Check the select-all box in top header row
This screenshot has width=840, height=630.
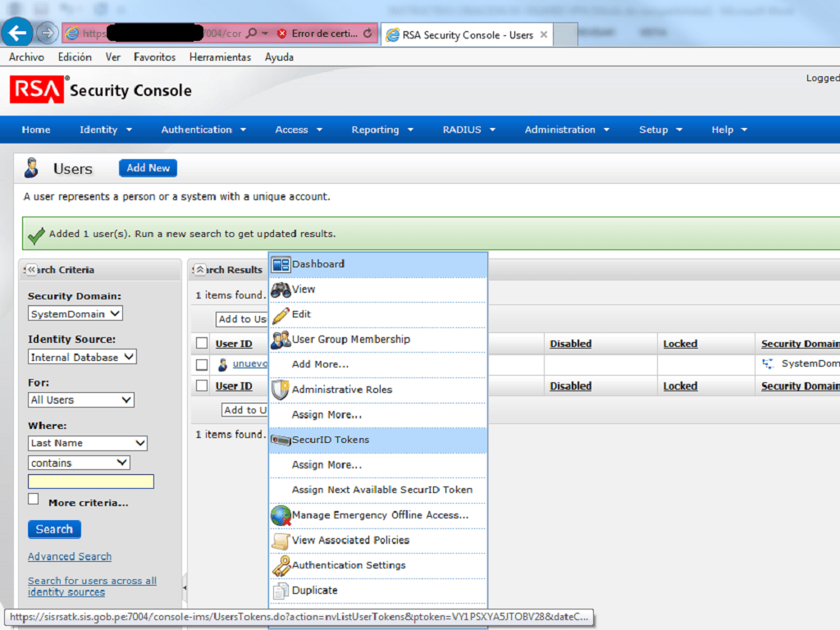click(202, 344)
